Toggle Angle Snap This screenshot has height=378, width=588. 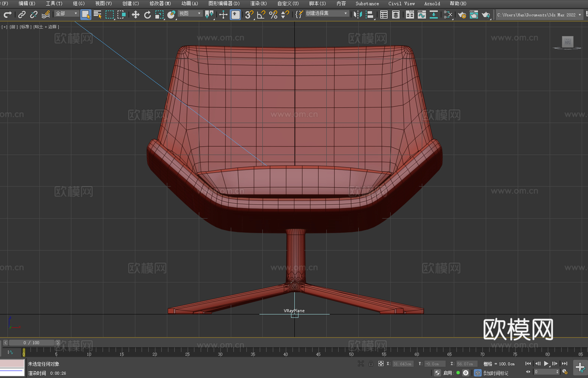point(261,14)
